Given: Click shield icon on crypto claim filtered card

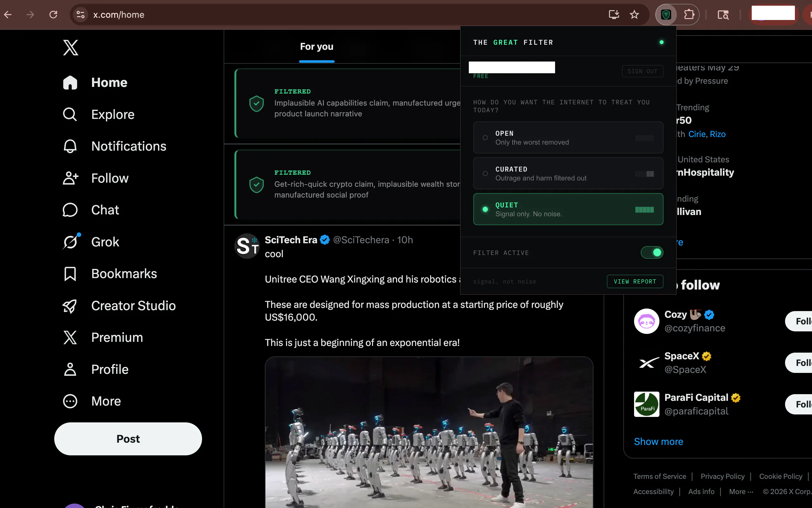Looking at the screenshot, I should pos(256,185).
